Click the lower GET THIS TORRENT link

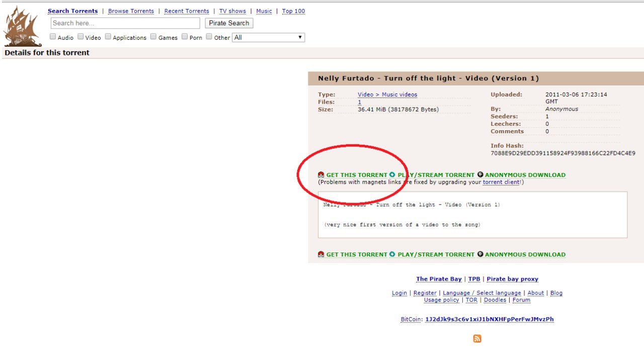[357, 254]
